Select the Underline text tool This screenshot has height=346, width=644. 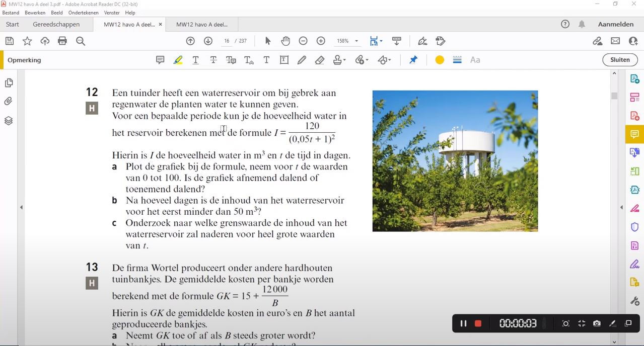coord(196,60)
